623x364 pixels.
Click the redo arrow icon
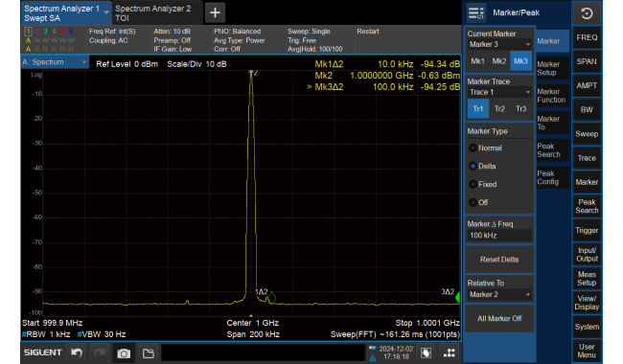[100, 353]
